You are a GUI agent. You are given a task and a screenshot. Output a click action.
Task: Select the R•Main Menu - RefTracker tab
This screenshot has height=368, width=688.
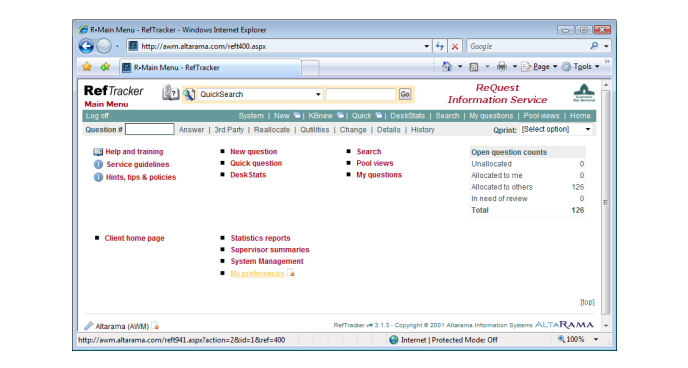211,68
